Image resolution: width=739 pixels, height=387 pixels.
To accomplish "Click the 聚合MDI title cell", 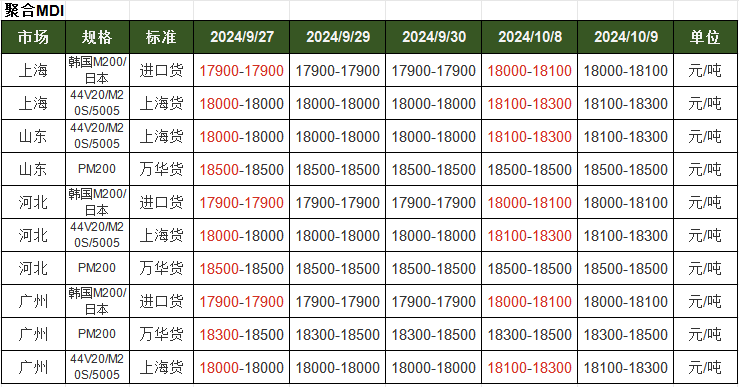I will click(x=34, y=10).
